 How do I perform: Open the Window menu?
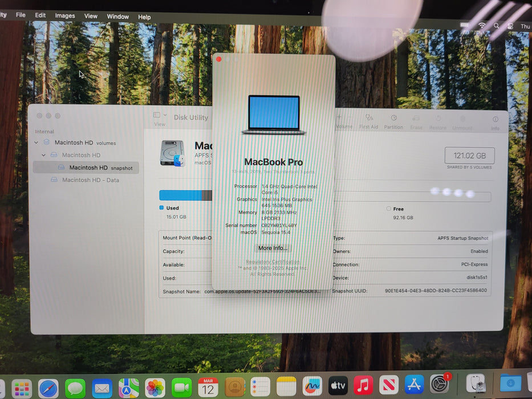[117, 17]
